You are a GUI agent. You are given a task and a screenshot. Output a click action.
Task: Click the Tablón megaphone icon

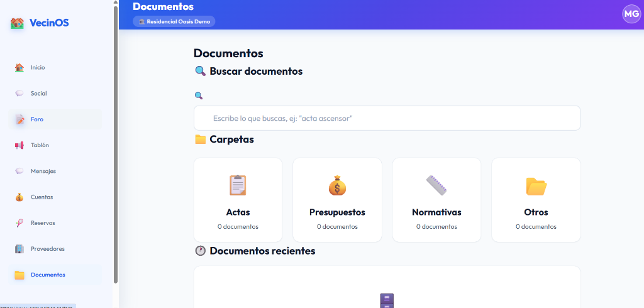point(19,145)
